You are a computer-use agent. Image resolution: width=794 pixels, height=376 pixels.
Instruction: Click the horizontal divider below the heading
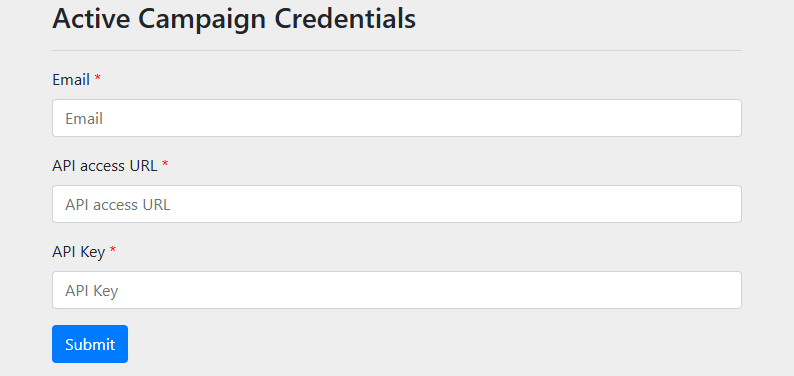(x=396, y=51)
